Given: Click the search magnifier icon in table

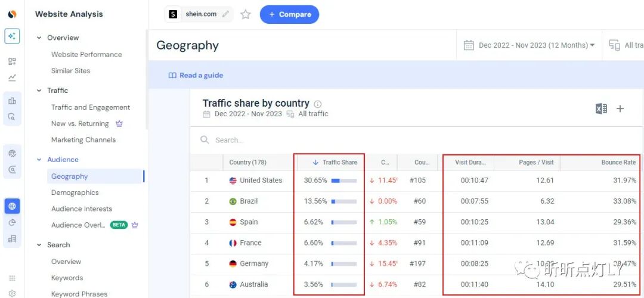Looking at the screenshot, I should click(x=205, y=140).
